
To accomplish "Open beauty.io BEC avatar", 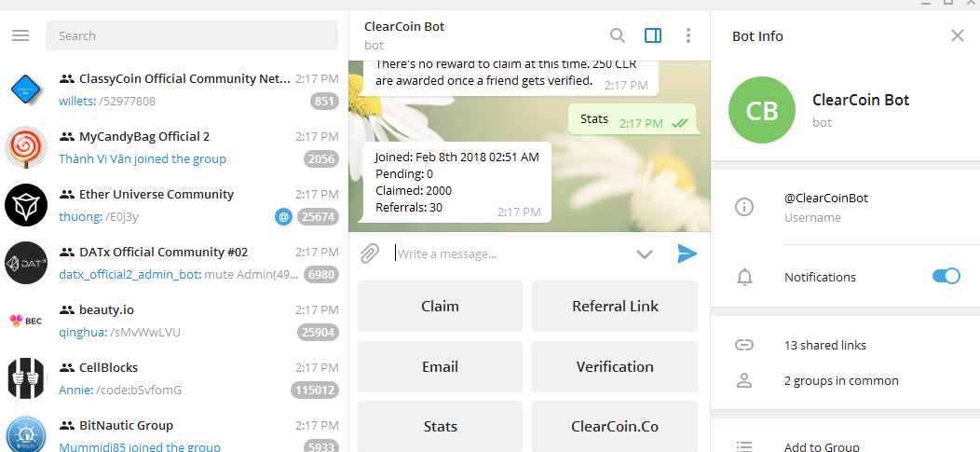I will coord(26,321).
